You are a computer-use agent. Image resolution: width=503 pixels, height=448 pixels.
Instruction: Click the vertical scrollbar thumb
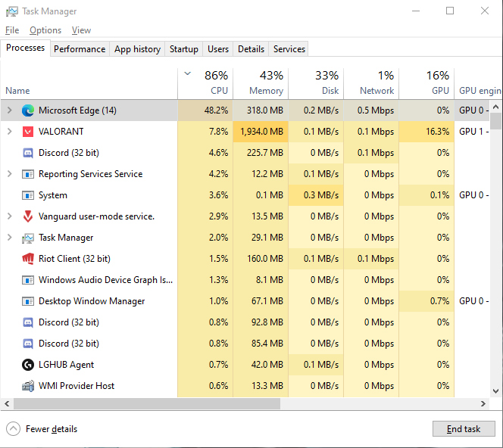tap(495, 121)
